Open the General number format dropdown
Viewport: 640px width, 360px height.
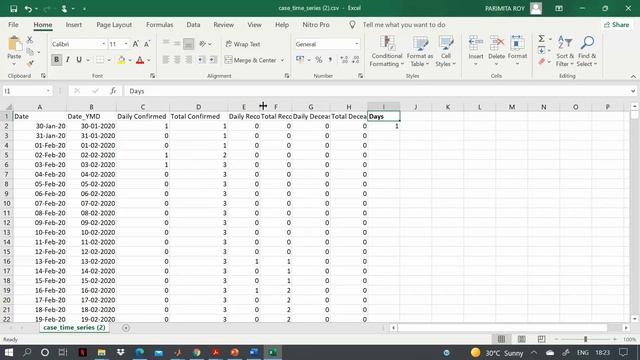click(357, 44)
